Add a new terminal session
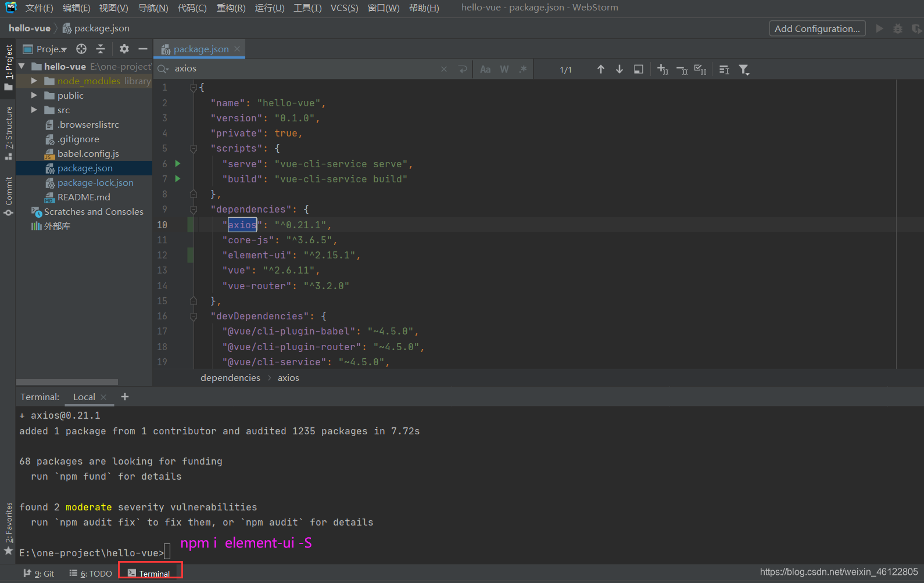This screenshot has width=924, height=583. tap(125, 397)
